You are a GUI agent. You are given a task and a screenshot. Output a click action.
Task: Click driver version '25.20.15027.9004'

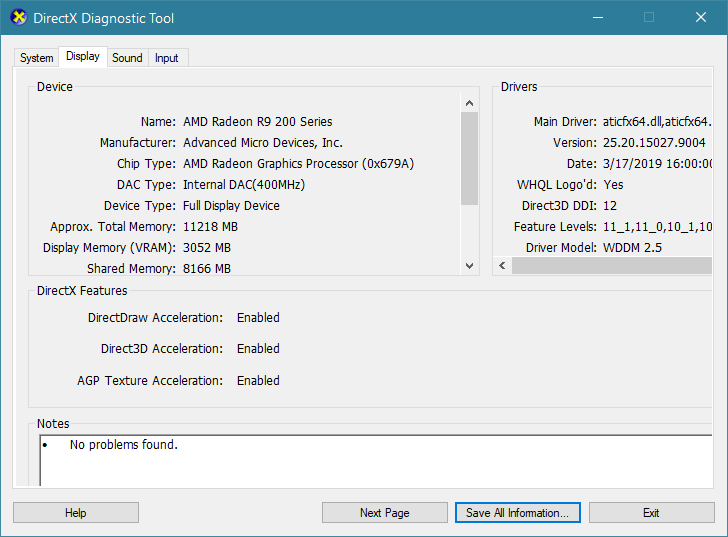pos(654,142)
